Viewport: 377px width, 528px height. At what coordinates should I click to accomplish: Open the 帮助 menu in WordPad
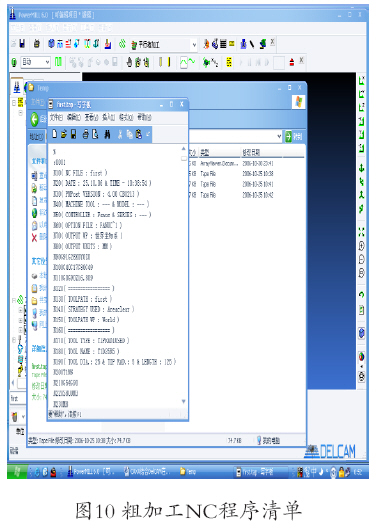pos(144,117)
